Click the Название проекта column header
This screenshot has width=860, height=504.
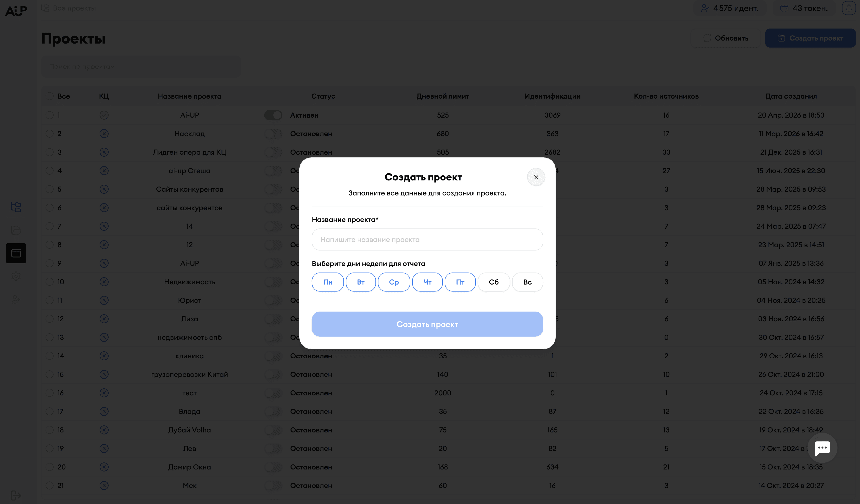189,96
